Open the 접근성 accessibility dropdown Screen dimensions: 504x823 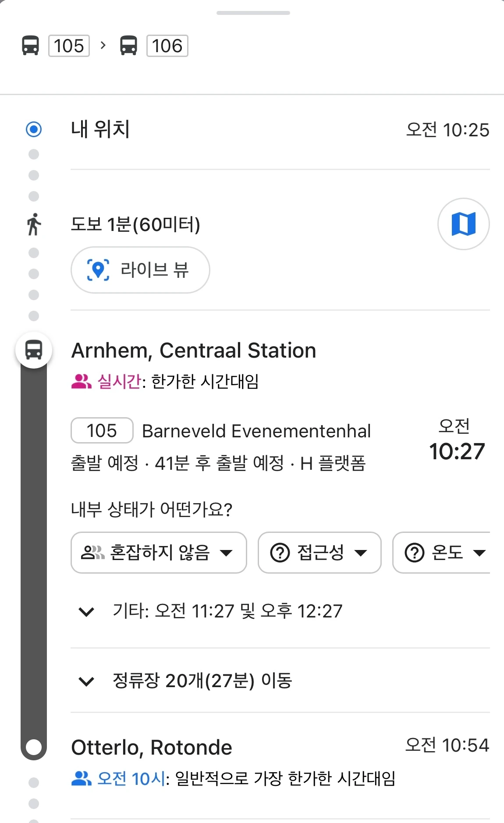tap(319, 553)
